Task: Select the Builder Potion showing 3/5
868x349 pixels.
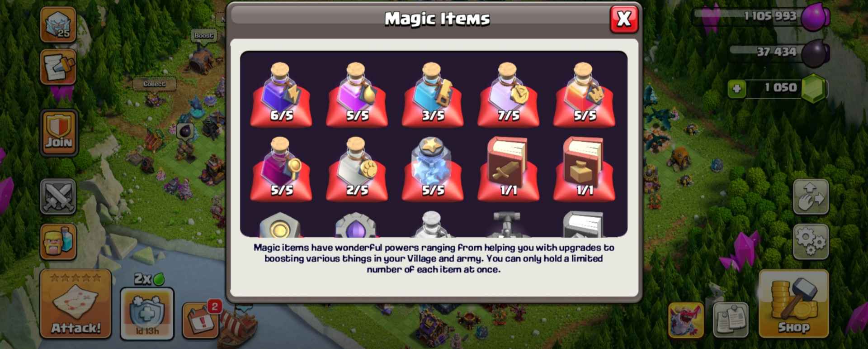Action: [433, 93]
